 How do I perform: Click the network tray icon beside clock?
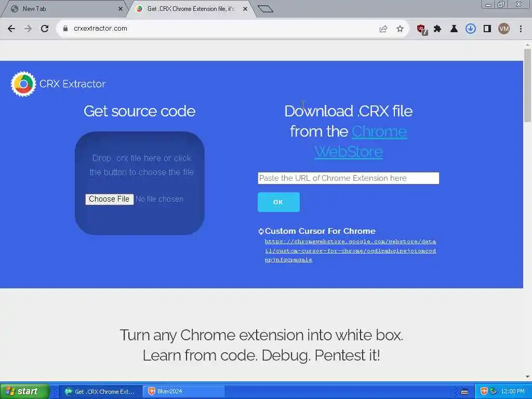click(x=494, y=392)
